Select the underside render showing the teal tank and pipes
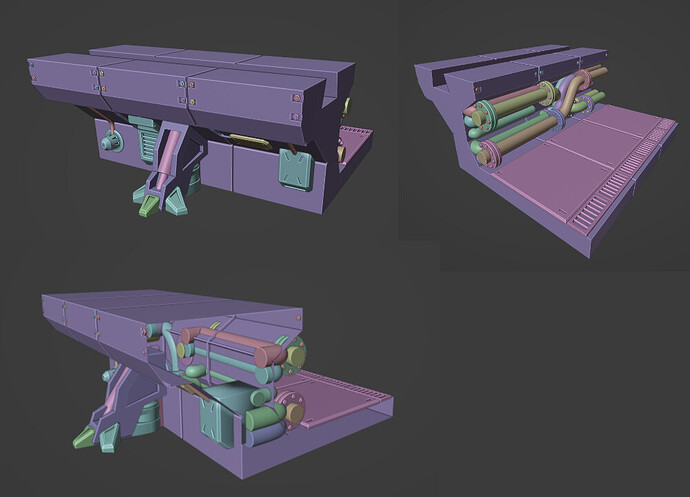The height and width of the screenshot is (497, 690). click(217, 384)
